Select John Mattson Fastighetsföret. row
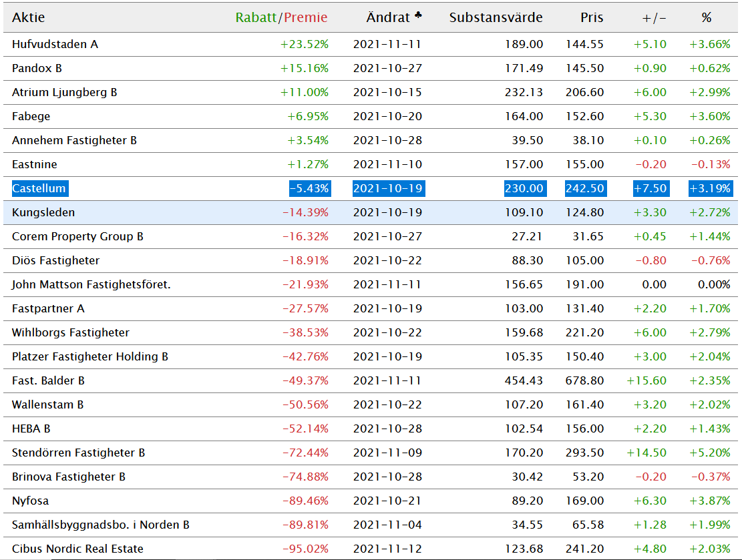This screenshot has width=742, height=560. click(371, 285)
